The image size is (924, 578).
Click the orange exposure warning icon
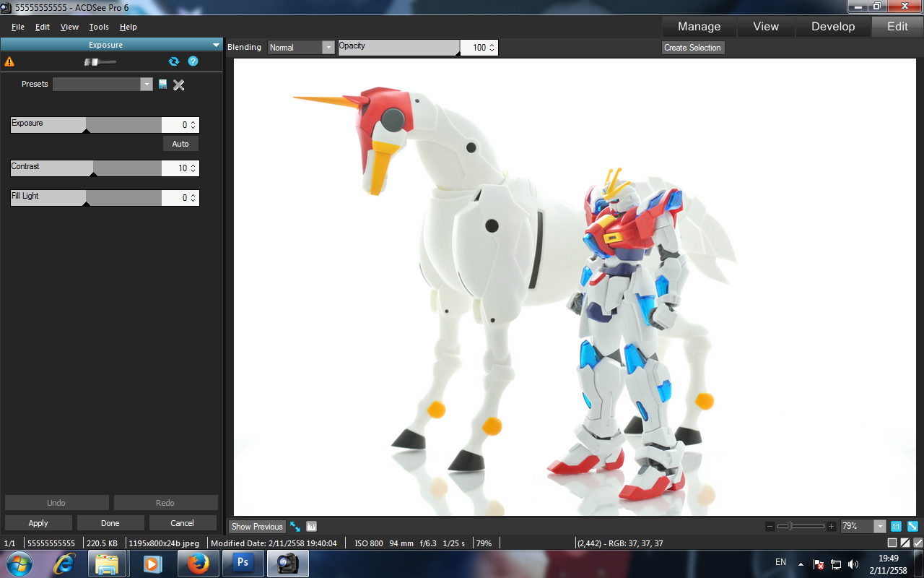(x=9, y=62)
